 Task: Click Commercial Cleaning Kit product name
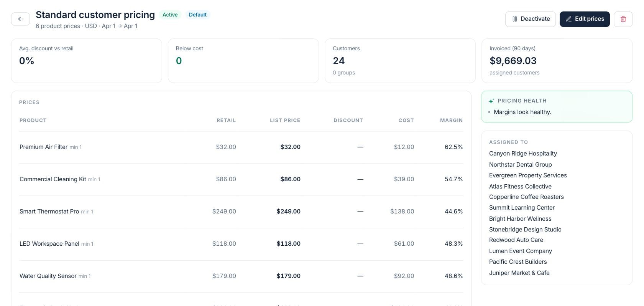(53, 179)
